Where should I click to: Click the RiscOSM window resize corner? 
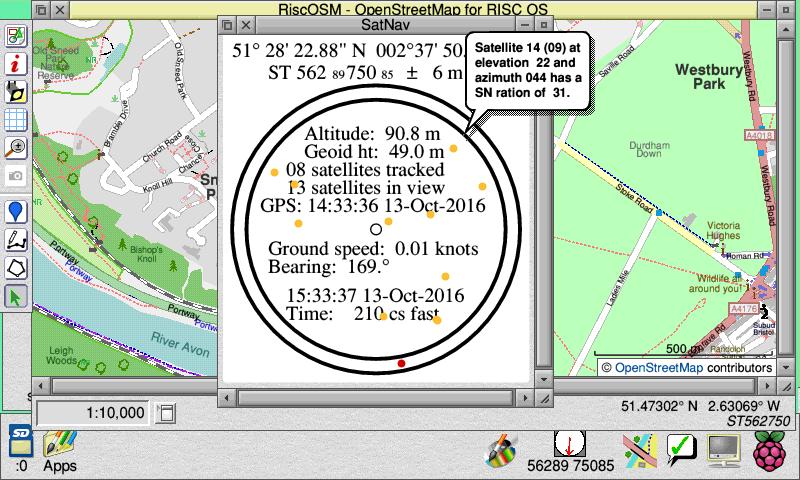[786, 386]
